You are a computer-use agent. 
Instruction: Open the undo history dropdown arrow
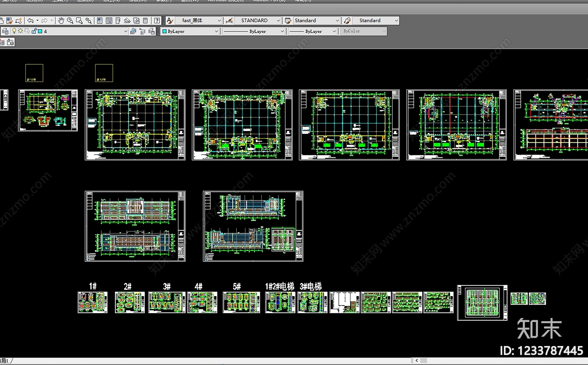(x=37, y=21)
